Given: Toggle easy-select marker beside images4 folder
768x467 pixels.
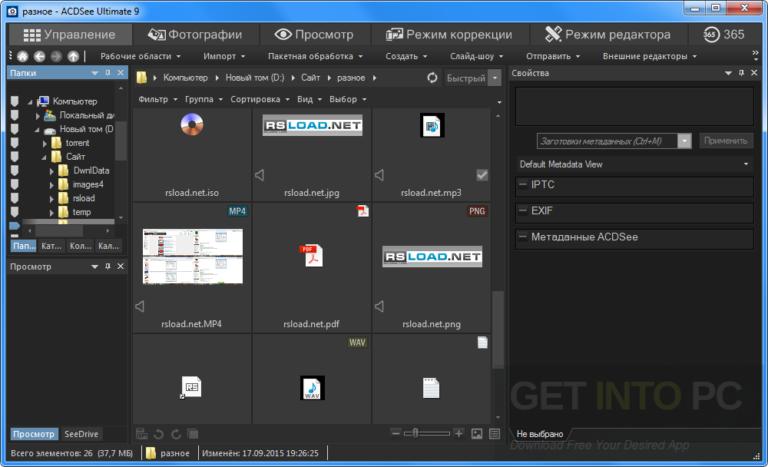Looking at the screenshot, I should [x=15, y=184].
